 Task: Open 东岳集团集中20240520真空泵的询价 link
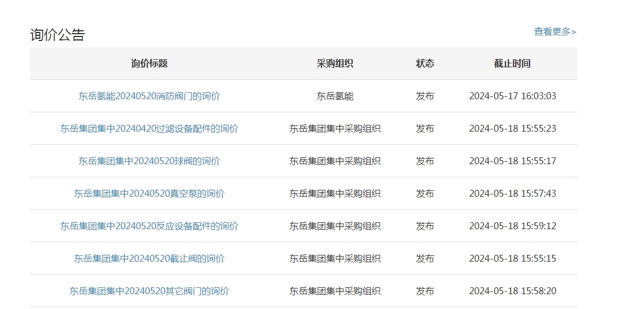tap(149, 194)
